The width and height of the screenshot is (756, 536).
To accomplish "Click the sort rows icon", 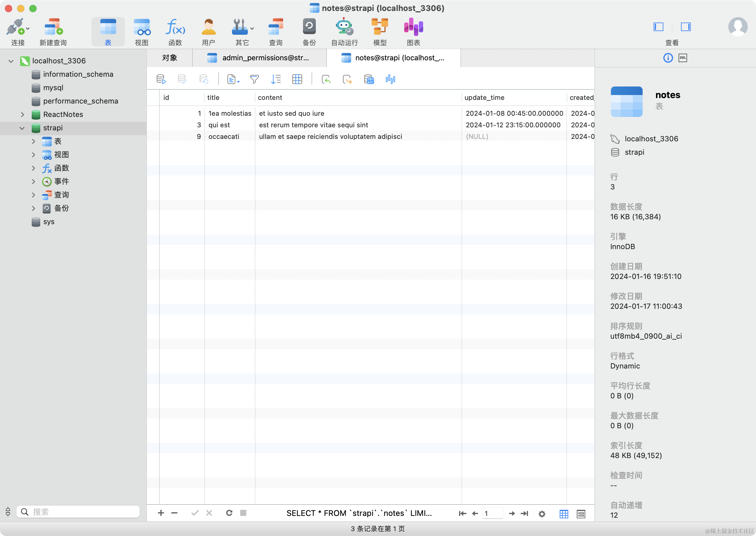I will 276,79.
